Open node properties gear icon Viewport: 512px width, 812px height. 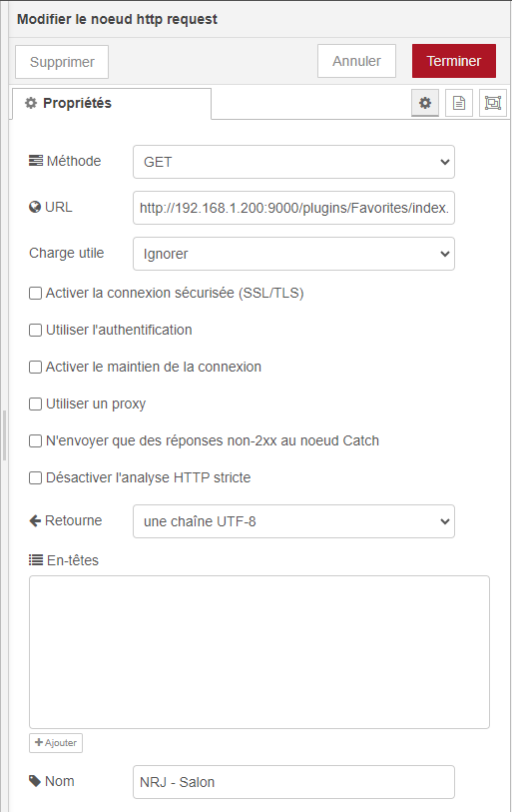point(425,103)
